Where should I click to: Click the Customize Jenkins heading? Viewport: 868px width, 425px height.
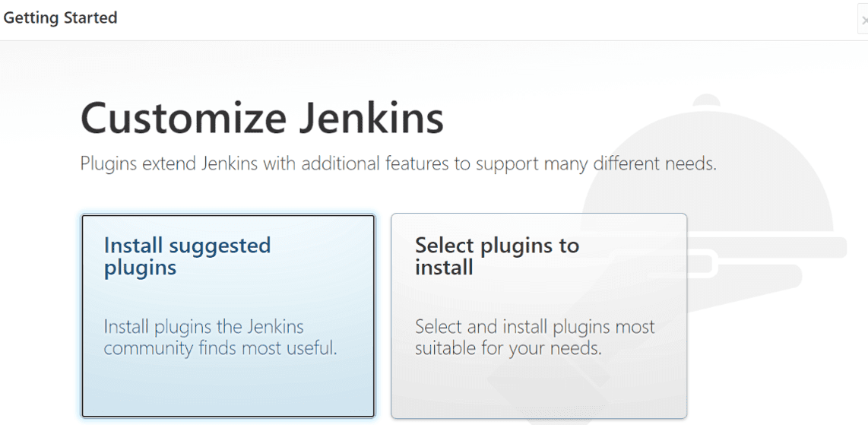point(261,119)
